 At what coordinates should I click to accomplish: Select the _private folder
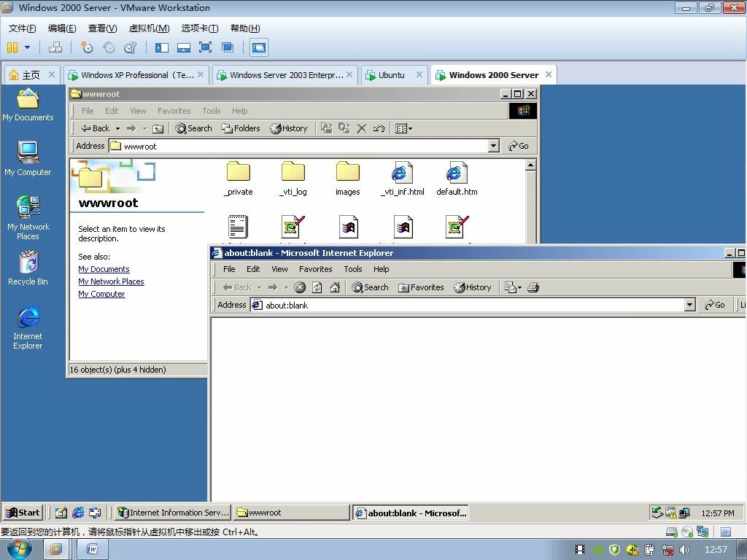tap(239, 179)
